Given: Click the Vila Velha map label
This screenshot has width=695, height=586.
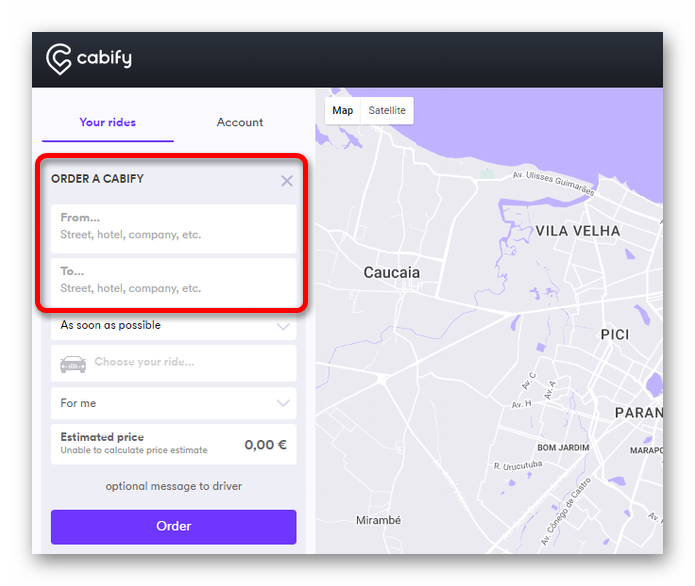Looking at the screenshot, I should pos(577,231).
